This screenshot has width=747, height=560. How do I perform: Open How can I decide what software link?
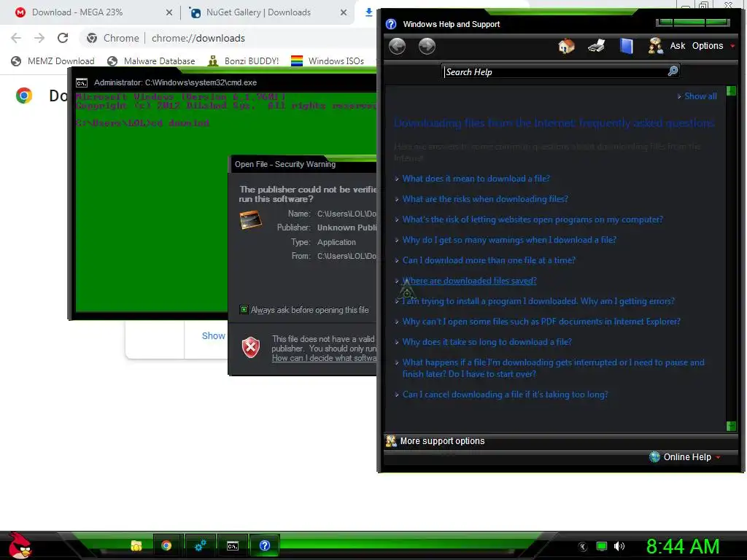pos(324,358)
